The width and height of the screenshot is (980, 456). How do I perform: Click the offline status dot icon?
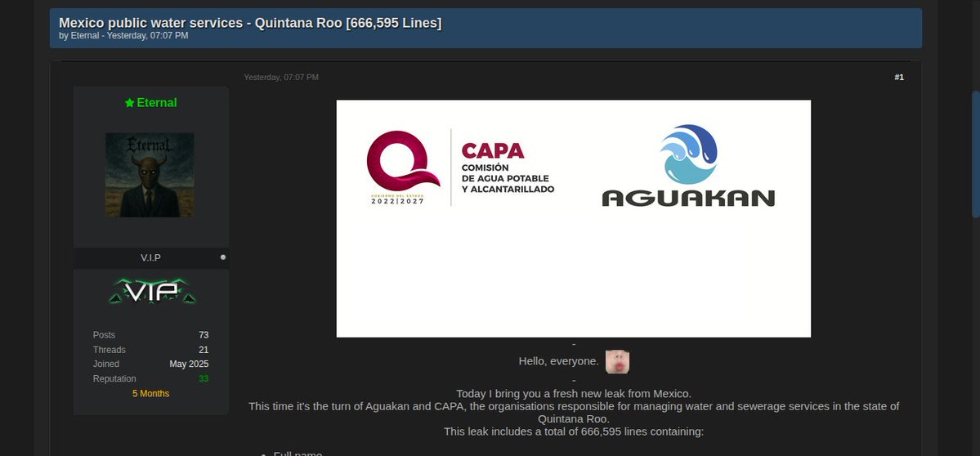(x=223, y=257)
